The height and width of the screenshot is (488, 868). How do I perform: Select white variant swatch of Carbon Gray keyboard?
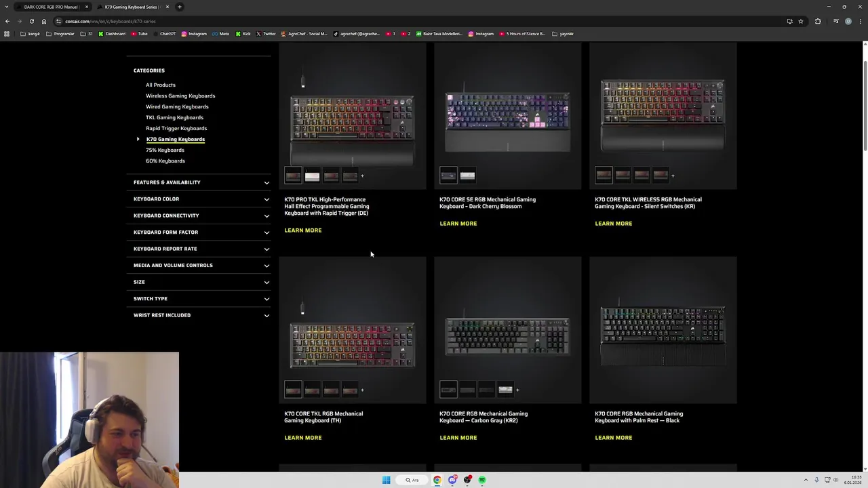coord(505,390)
